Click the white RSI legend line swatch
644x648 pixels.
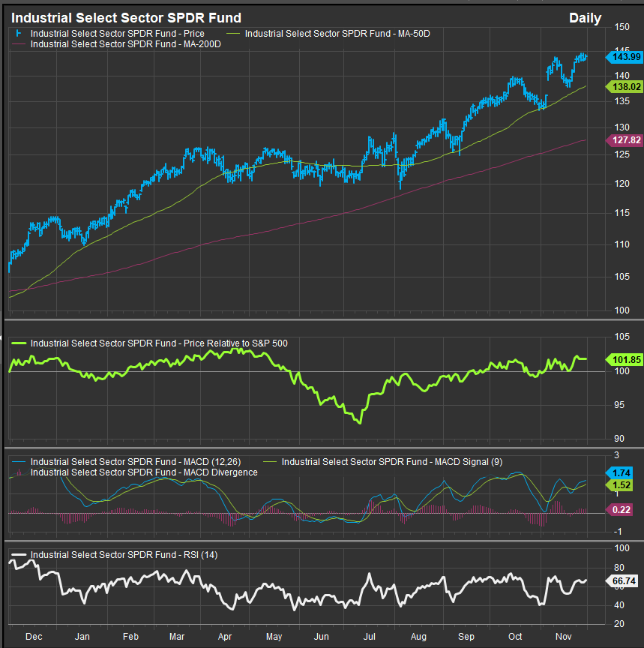(x=19, y=554)
